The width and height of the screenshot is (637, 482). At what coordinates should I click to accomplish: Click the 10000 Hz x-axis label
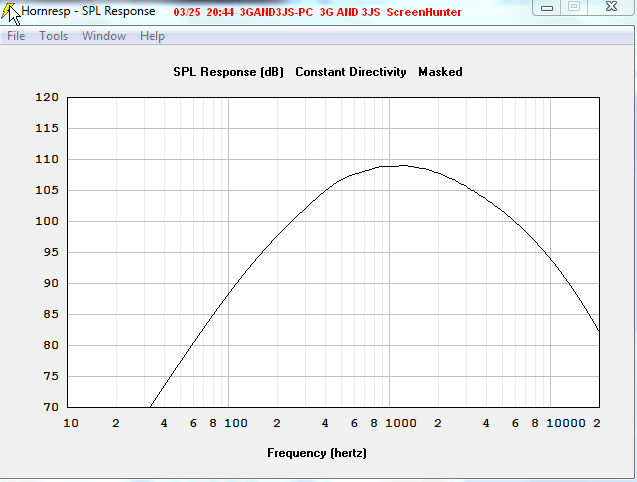pyautogui.click(x=566, y=423)
